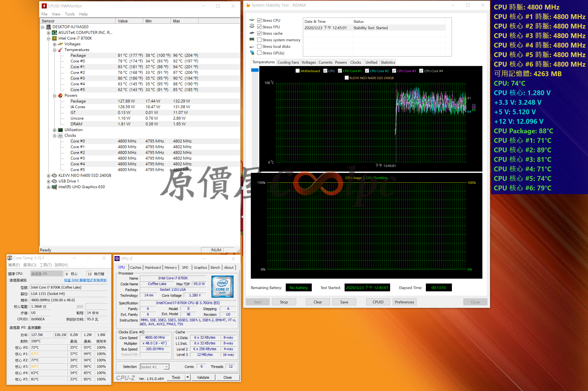Click the Intel Core i7 logo in CPU-Z

[222, 286]
